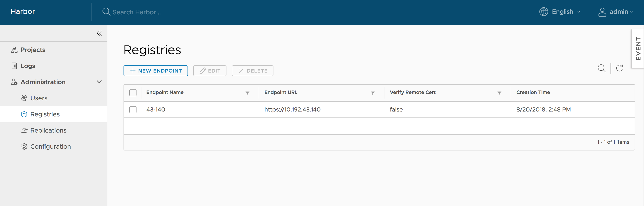Open the admin account dropdown
Viewport: 644px width, 206px height.
[x=621, y=12]
